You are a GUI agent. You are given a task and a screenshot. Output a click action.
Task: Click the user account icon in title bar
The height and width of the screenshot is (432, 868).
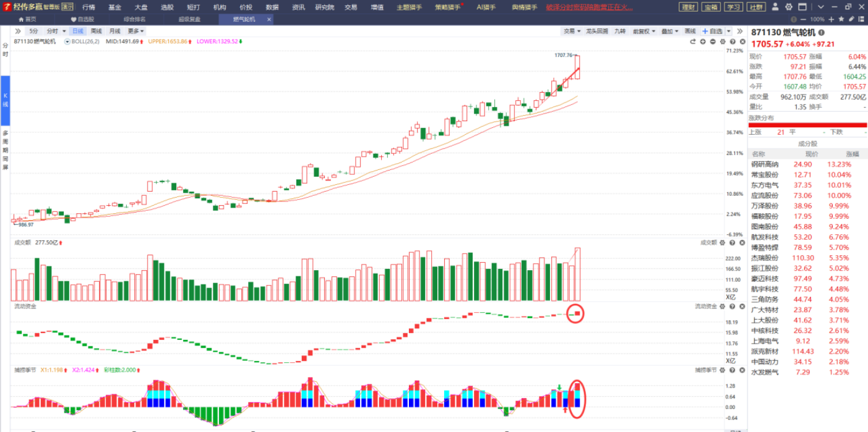(x=776, y=7)
